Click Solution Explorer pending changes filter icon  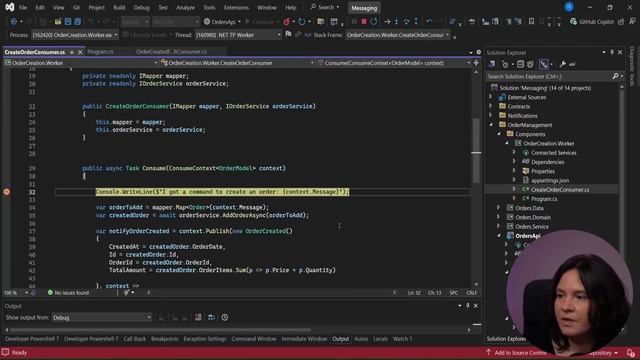[505, 64]
